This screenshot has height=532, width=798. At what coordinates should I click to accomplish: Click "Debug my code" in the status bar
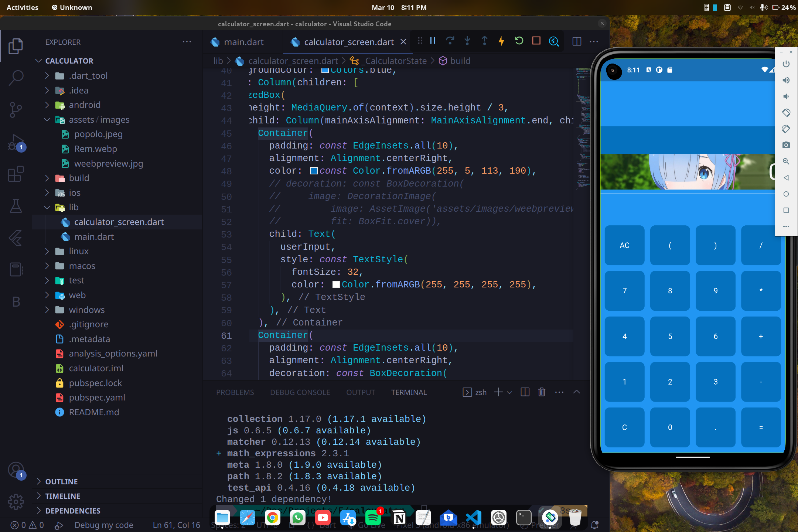pyautogui.click(x=104, y=525)
